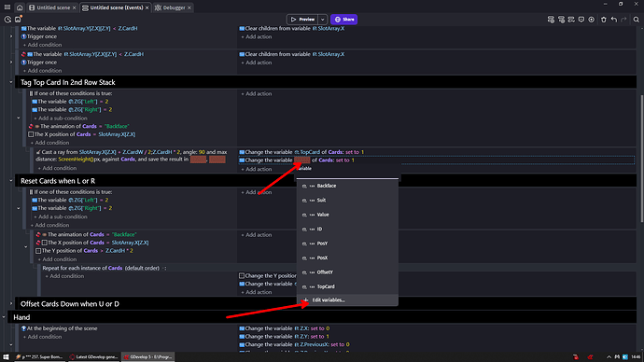Pick the PosY variable
The height and width of the screenshot is (362, 644).
tap(347, 244)
